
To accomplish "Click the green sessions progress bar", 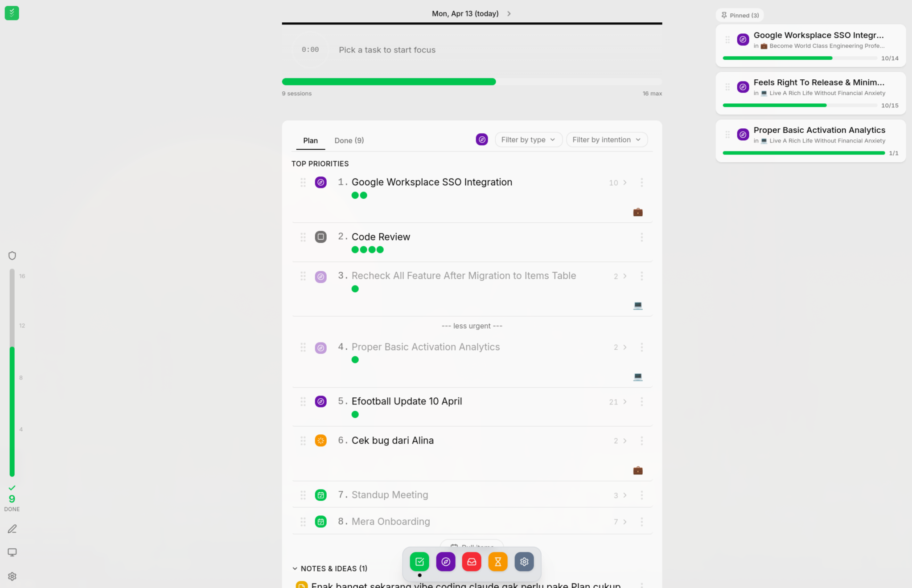I will (x=389, y=82).
